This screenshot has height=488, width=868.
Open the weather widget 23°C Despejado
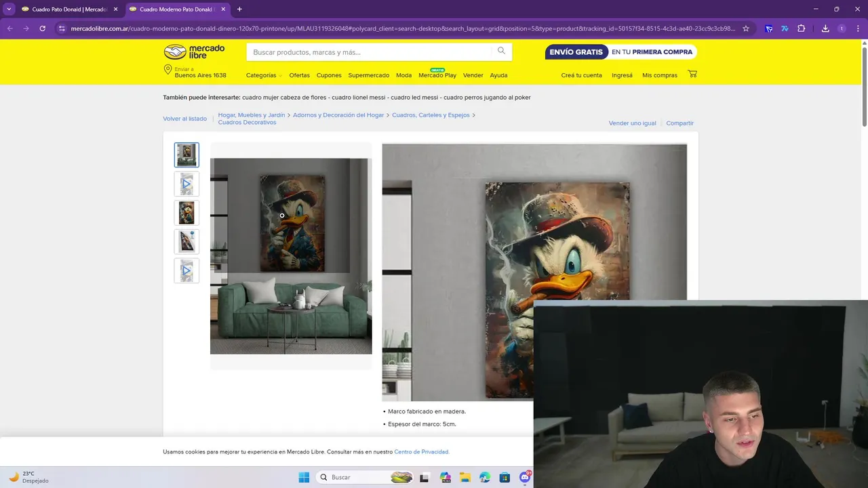[28, 477]
